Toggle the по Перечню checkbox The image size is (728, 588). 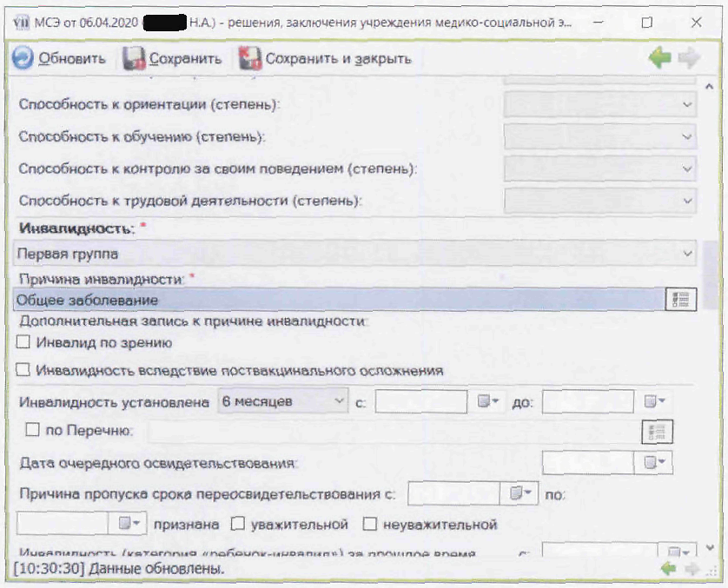33,430
